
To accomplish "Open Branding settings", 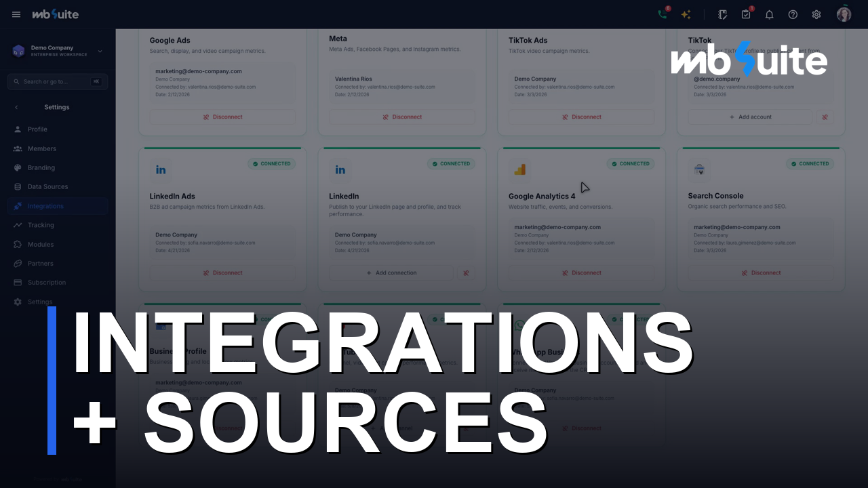I will point(58,167).
